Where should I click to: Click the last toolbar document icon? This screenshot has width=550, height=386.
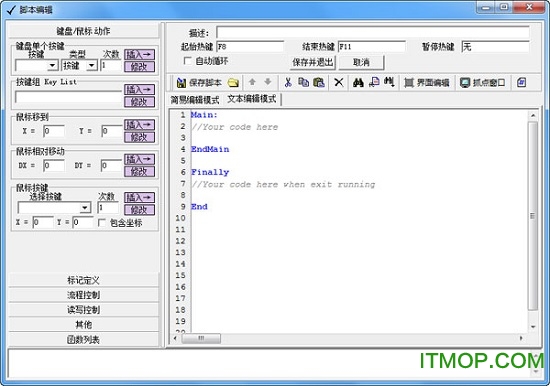click(521, 82)
